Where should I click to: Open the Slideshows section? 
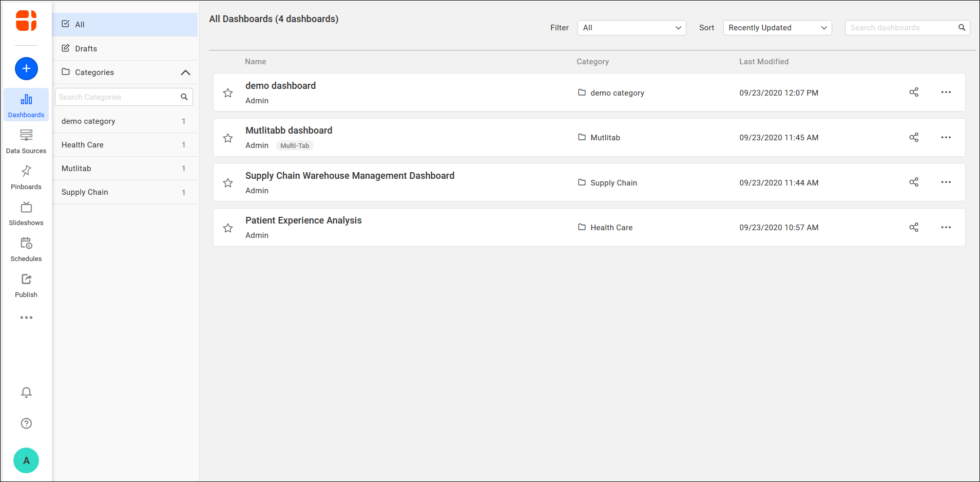point(26,212)
